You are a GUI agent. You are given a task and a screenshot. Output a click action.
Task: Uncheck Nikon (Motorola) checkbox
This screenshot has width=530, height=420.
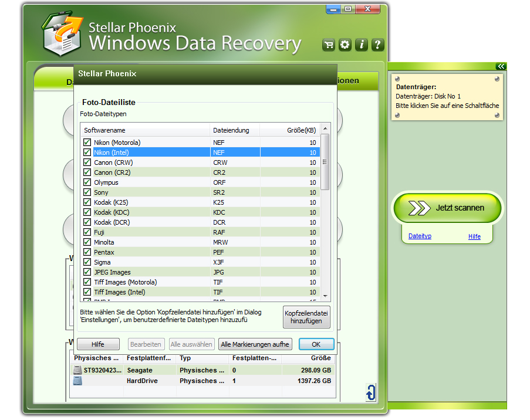(x=87, y=143)
